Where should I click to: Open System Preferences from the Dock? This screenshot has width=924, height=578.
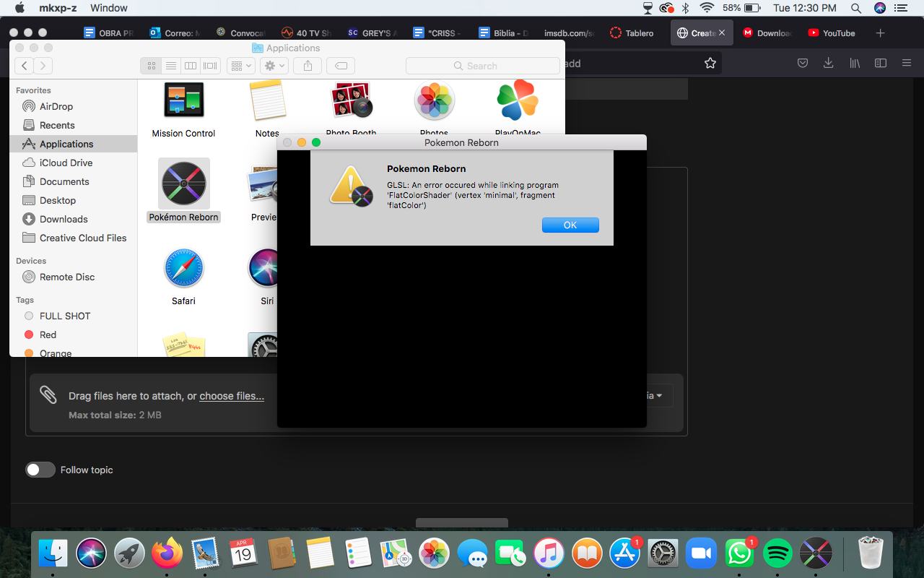[663, 554]
